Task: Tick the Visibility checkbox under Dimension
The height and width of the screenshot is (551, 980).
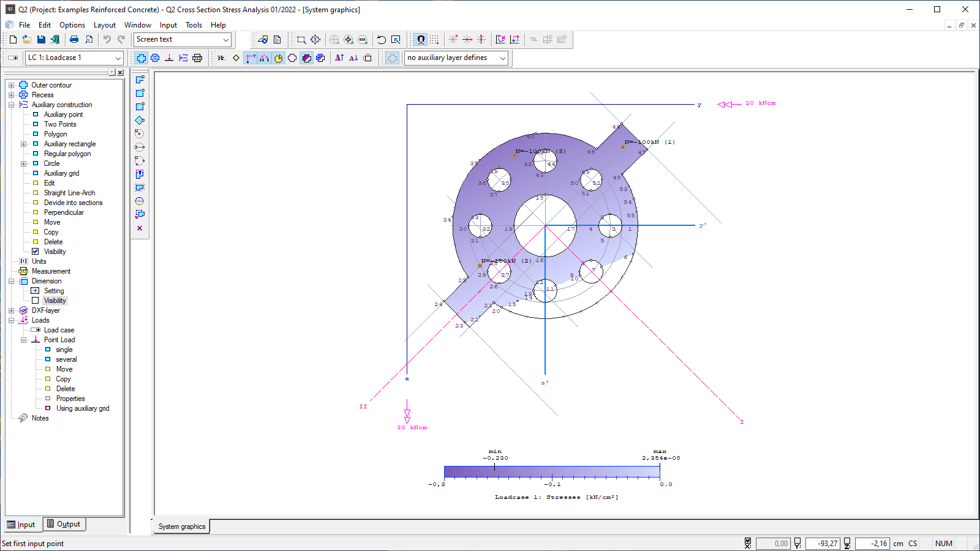Action: pos(36,301)
